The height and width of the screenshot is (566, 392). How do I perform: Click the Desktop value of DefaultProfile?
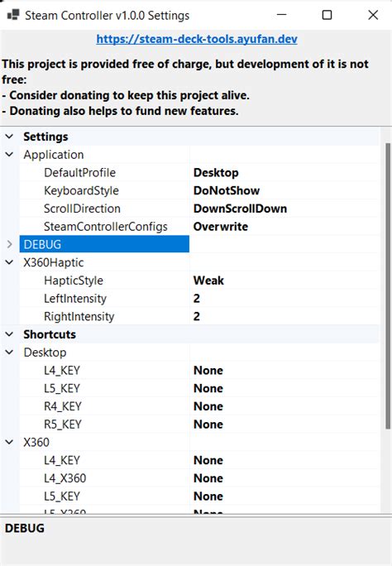pos(216,173)
